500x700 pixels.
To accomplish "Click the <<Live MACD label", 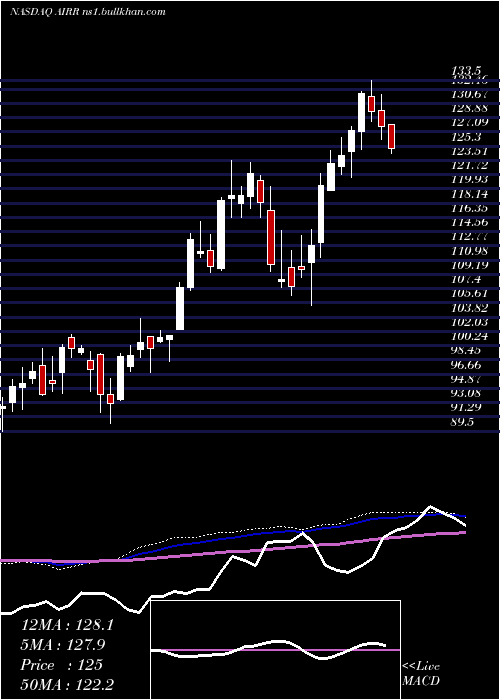I will (421, 674).
